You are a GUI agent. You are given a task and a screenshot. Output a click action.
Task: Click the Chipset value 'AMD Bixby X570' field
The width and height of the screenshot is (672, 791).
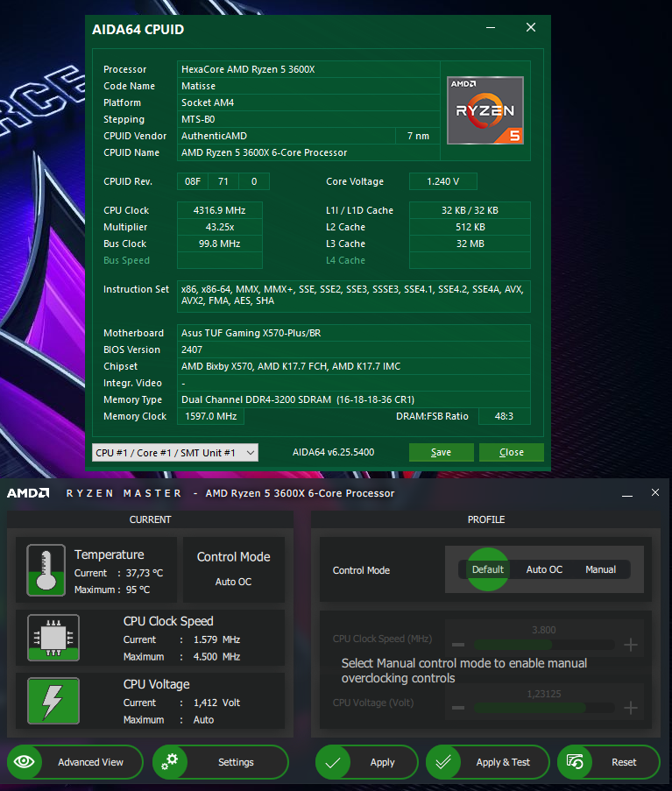354,366
